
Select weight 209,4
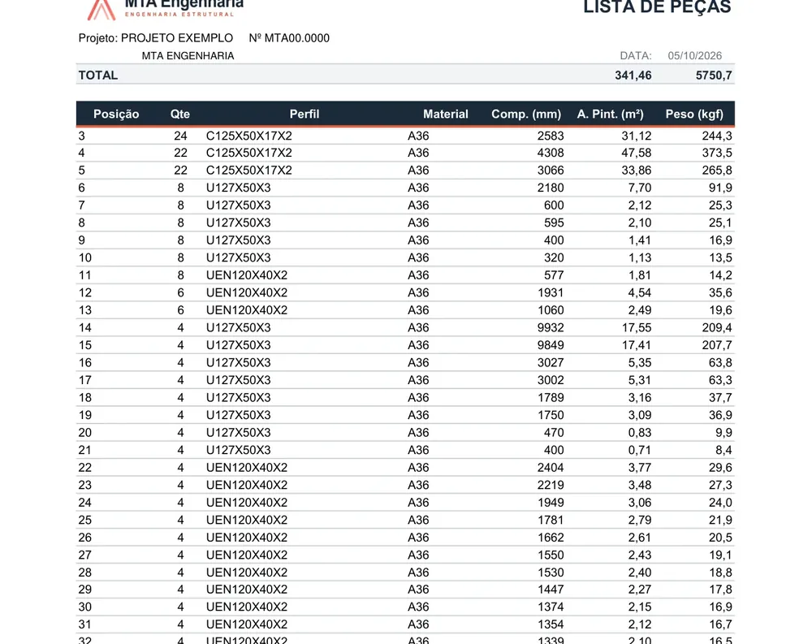tap(717, 328)
